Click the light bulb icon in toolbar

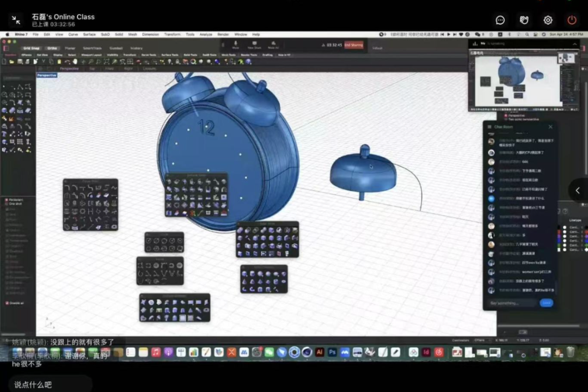click(x=170, y=62)
